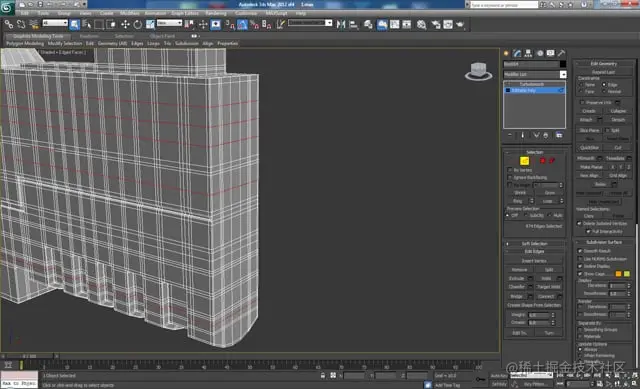Image resolution: width=640 pixels, height=389 pixels.
Task: Select the Edge constraint radio button
Action: (604, 84)
